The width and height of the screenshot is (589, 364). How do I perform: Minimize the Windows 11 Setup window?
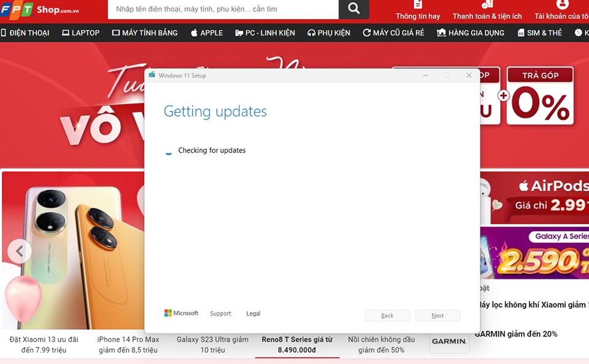click(425, 75)
